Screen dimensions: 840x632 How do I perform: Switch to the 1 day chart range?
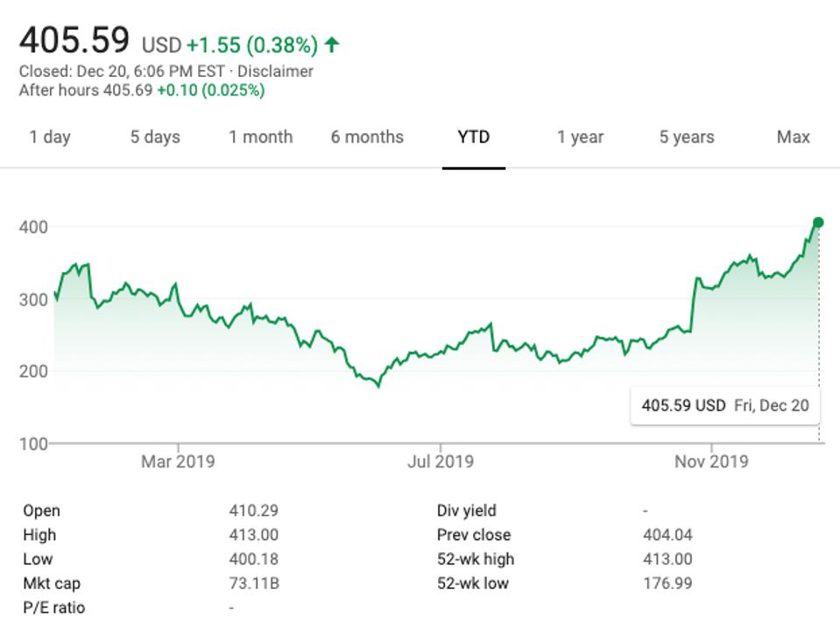pos(50,137)
